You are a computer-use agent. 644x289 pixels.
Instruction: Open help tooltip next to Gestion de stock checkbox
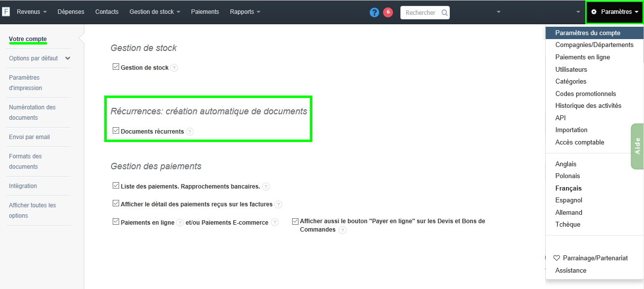pos(174,67)
